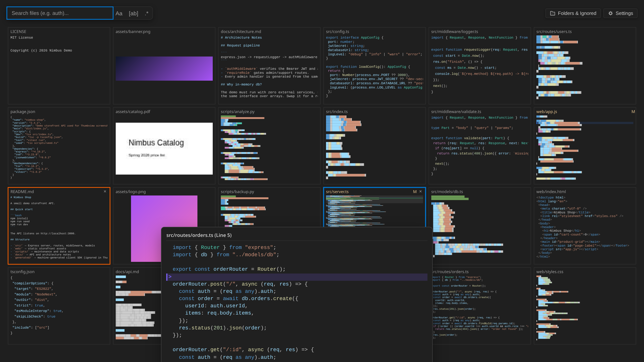Open the src/routes/users.ts thumbnail
Viewport: 644px width, 362px height.
[585, 66]
